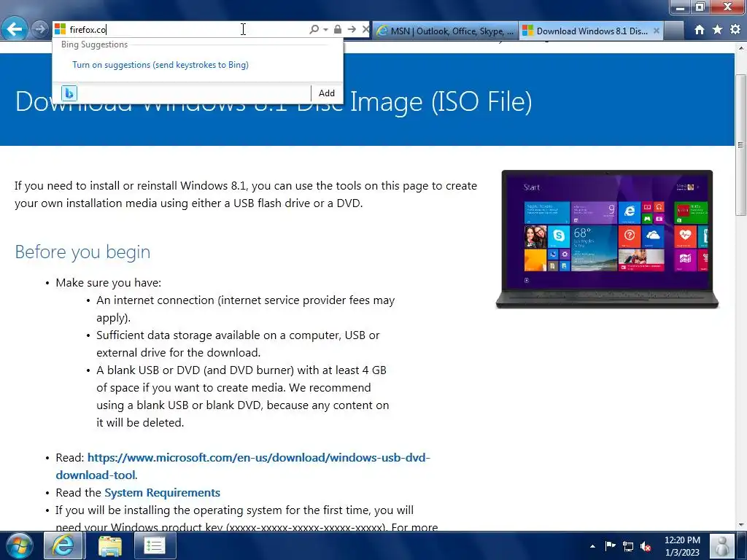Click the Microsoft site favicon in address bar

tap(60, 29)
